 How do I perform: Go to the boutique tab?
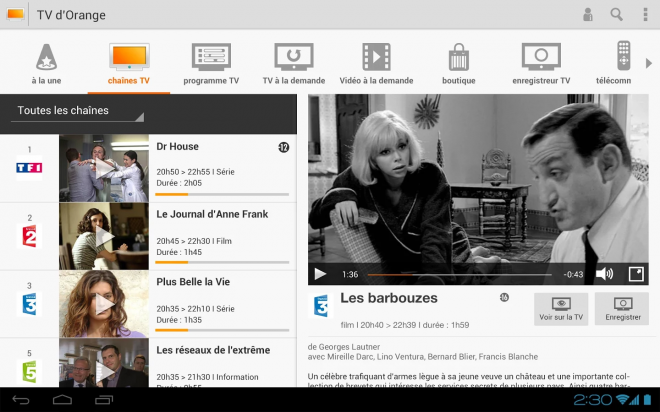[459, 64]
